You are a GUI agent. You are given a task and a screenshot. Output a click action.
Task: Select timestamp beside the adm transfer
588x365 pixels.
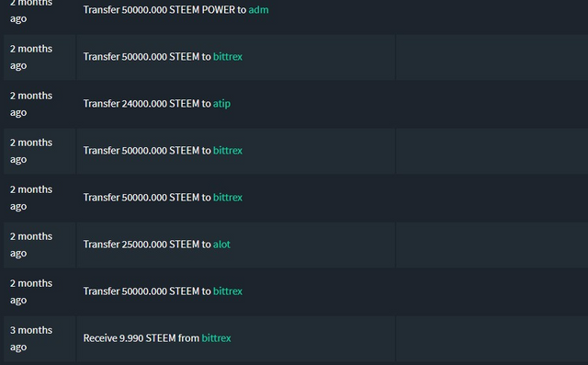(31, 11)
